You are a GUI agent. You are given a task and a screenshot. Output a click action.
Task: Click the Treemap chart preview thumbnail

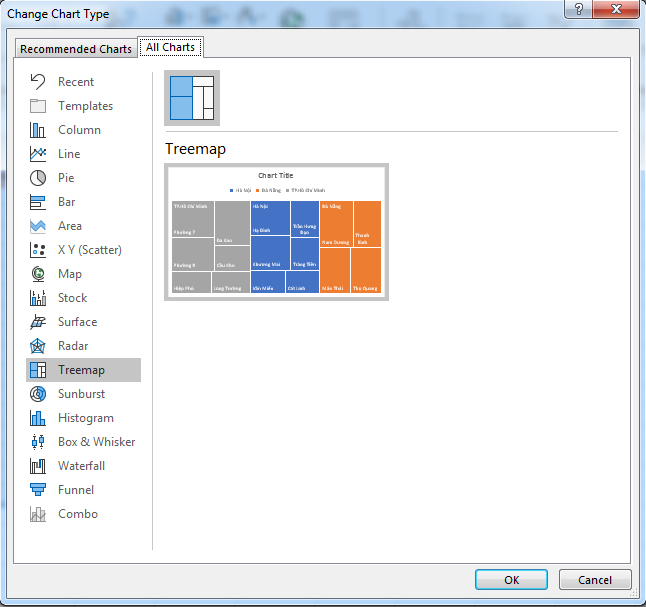click(x=276, y=232)
